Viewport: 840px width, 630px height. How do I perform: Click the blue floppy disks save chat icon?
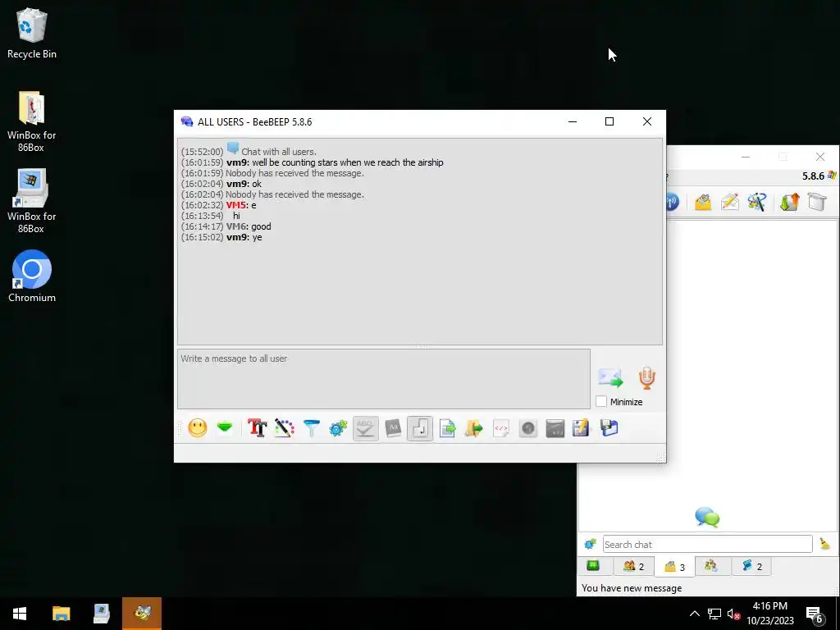[x=609, y=428]
